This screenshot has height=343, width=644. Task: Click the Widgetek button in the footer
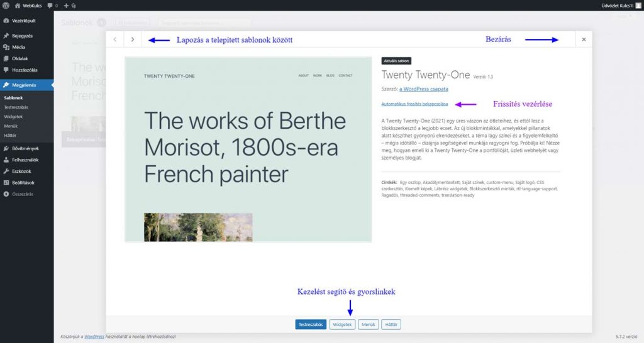342,325
